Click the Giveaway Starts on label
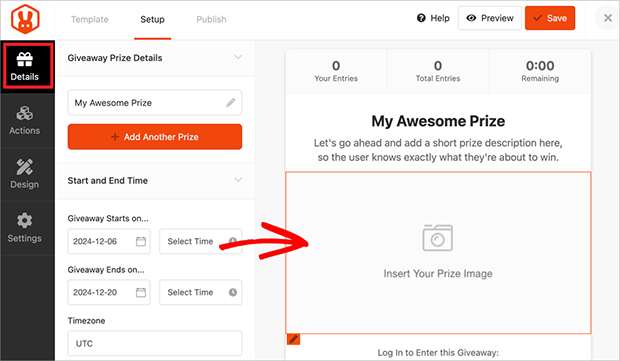Image resolution: width=620 pixels, height=361 pixels. [x=108, y=218]
